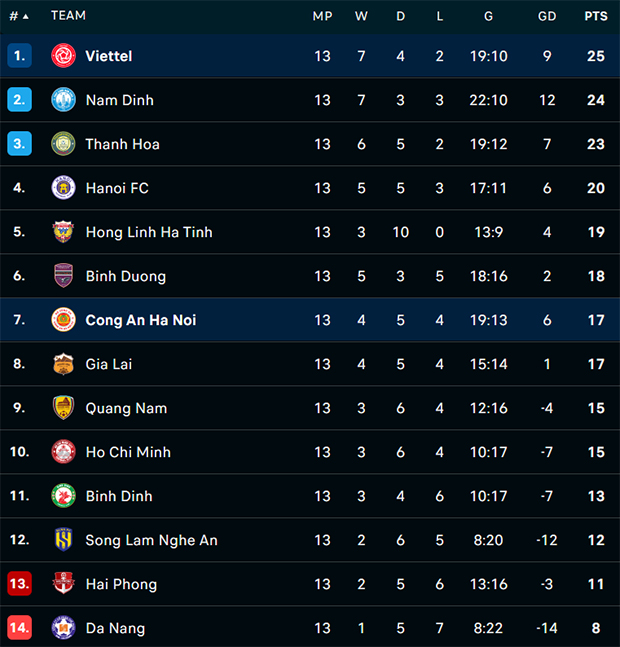Select the MP column header
The image size is (620, 647).
click(322, 16)
